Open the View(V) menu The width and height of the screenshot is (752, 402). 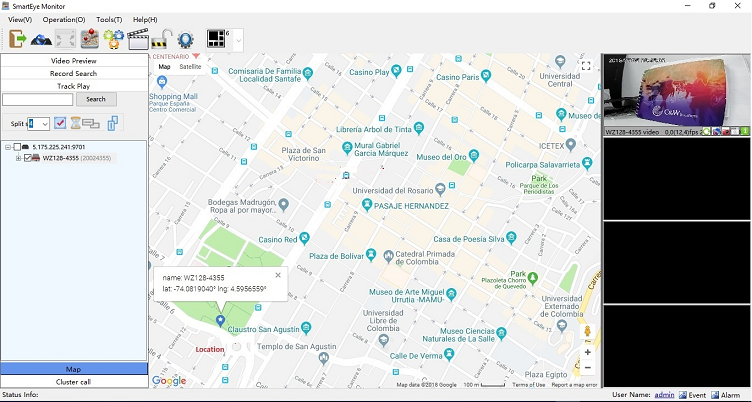pos(20,20)
